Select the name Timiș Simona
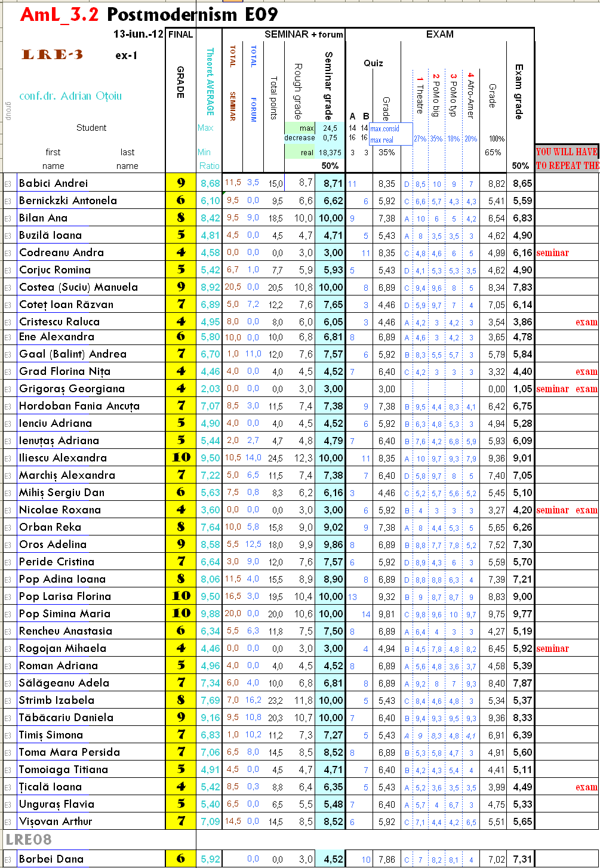The width and height of the screenshot is (600, 868). click(51, 735)
